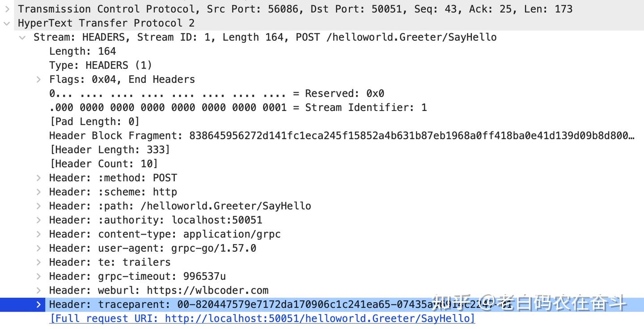644x329 pixels.
Task: Select the Length: 164 field
Action: tap(82, 51)
